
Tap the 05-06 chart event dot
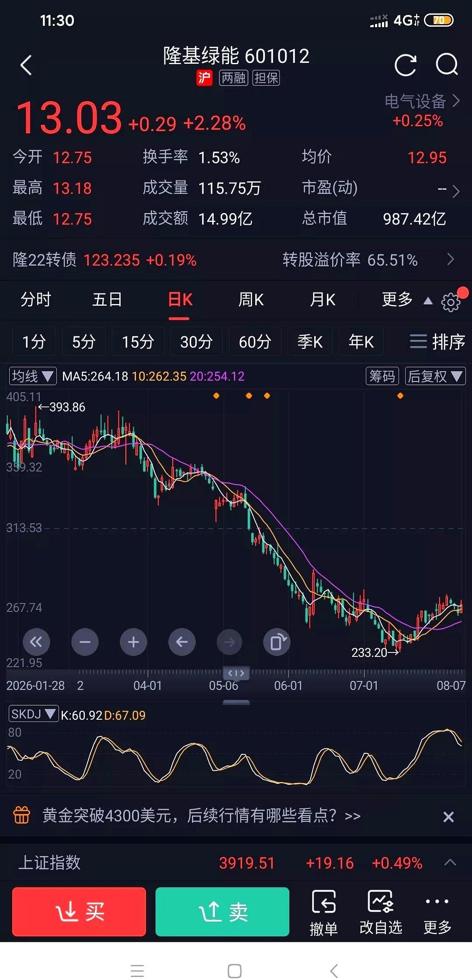click(216, 396)
